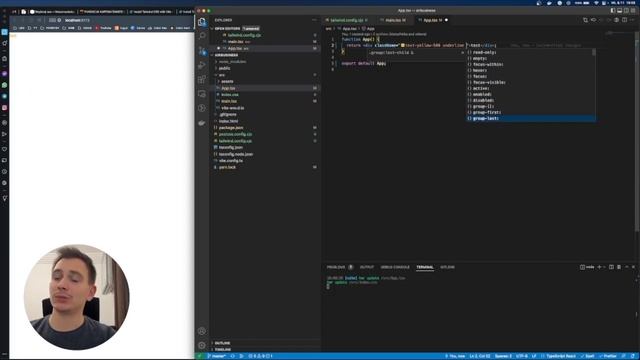Viewport: 640px width, 360px height.
Task: Open yarn.lock in file tree
Action: click(x=227, y=167)
